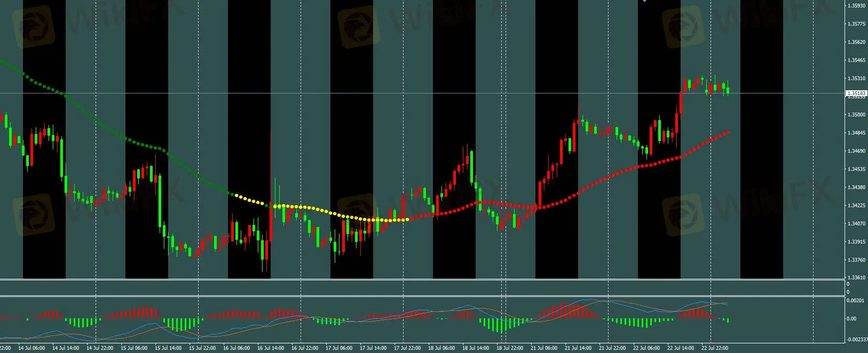Screen dimensions: 868x353
Task: Click the 1.35775 price axis label
Action: click(856, 24)
